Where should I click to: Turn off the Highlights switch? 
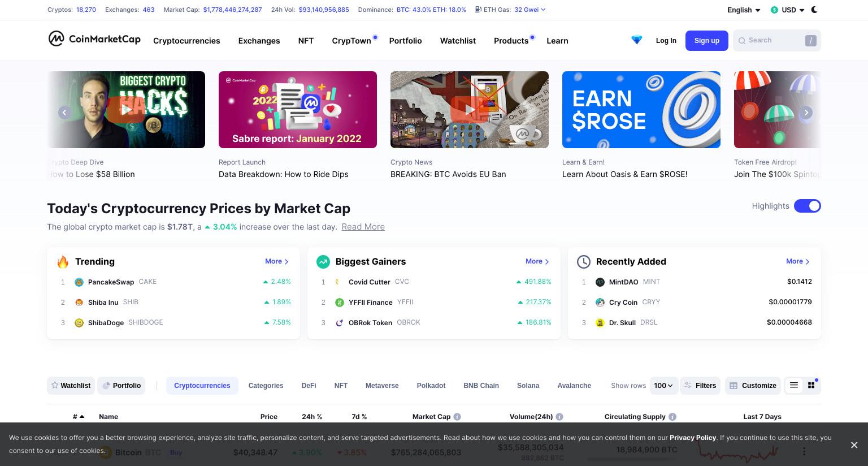[x=808, y=206]
